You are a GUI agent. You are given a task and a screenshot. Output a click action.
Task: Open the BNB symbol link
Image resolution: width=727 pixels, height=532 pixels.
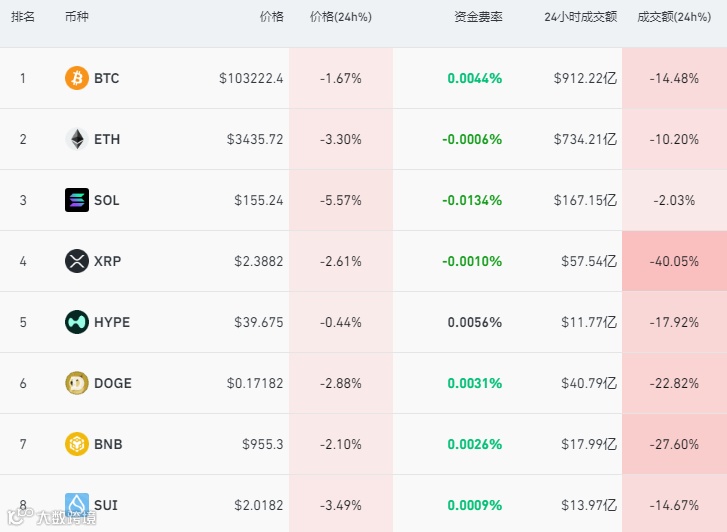108,444
